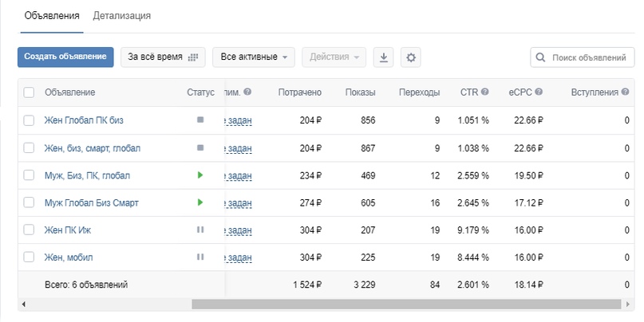Click the help icon next to Вступления
The image size is (644, 322).
625,92
